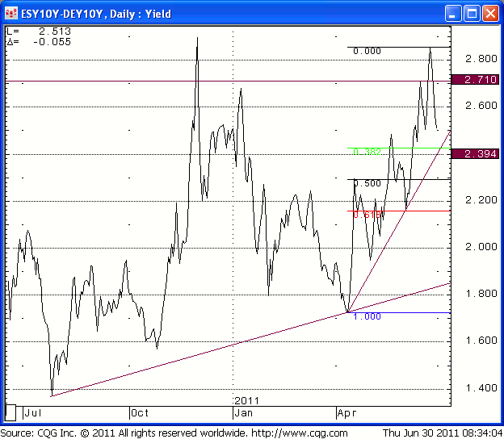Click the red 0.618 Fibonacci level label

pyautogui.click(x=367, y=215)
